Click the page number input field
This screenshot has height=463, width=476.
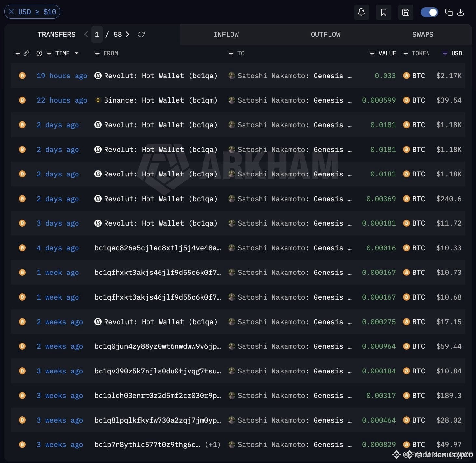97,34
